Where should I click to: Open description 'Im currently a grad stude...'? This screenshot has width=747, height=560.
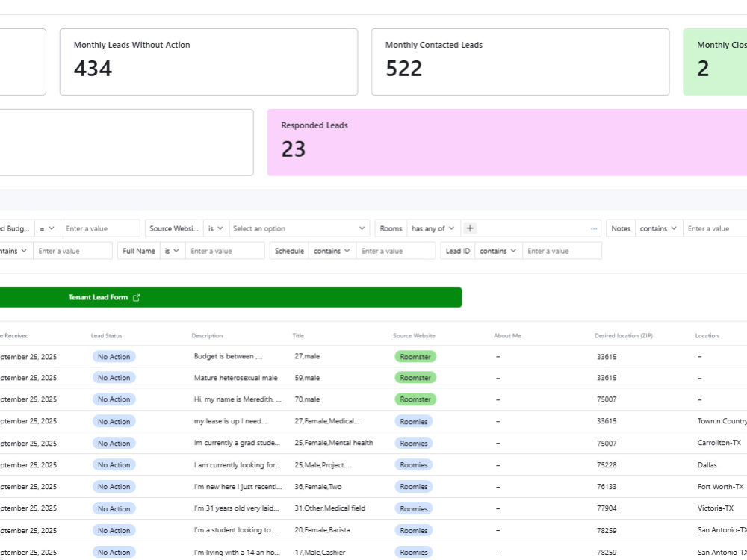click(237, 443)
